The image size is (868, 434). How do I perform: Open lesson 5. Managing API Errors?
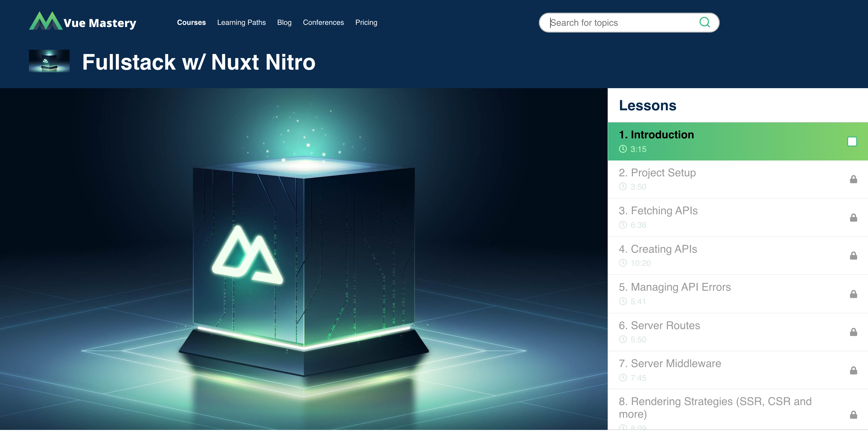point(738,294)
